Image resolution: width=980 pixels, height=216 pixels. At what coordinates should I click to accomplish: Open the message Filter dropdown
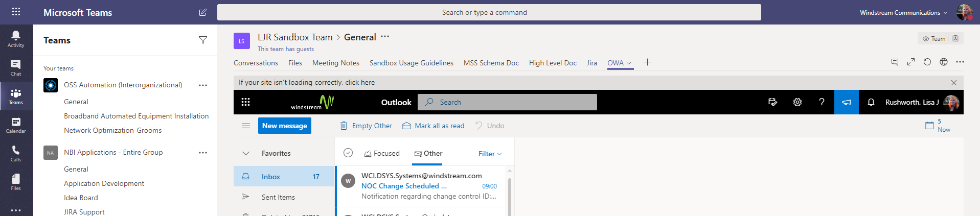pos(490,154)
